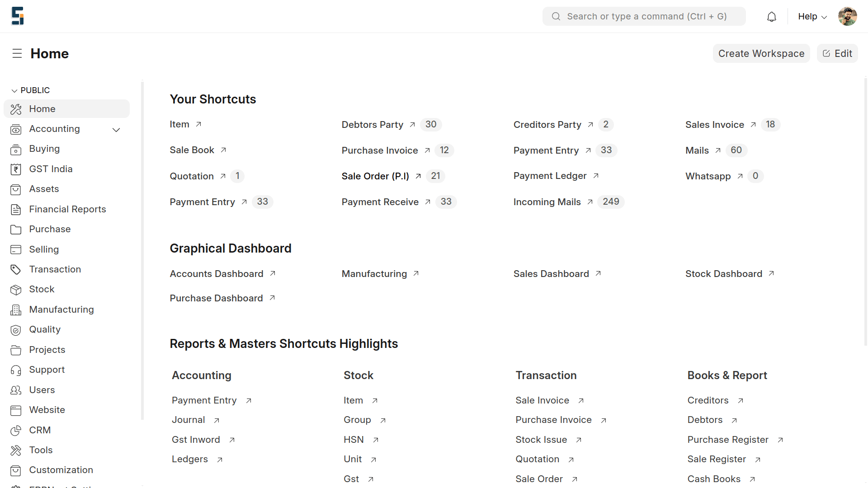Open the GST India workspace icon
This screenshot has height=488, width=868.
click(x=16, y=169)
